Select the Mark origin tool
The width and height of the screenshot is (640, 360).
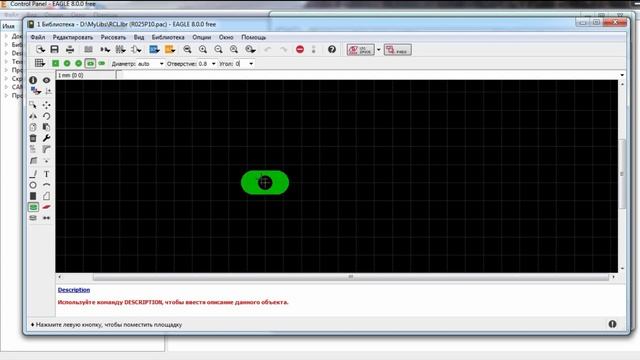[48, 91]
